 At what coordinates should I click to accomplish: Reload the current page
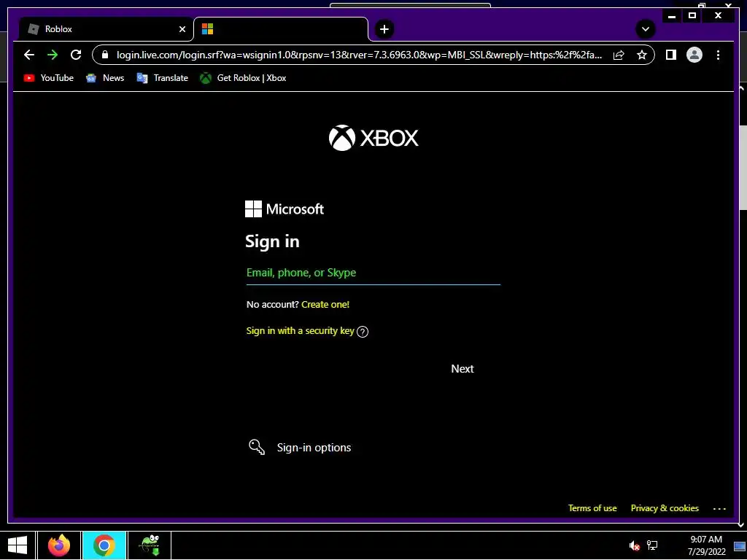coord(76,55)
